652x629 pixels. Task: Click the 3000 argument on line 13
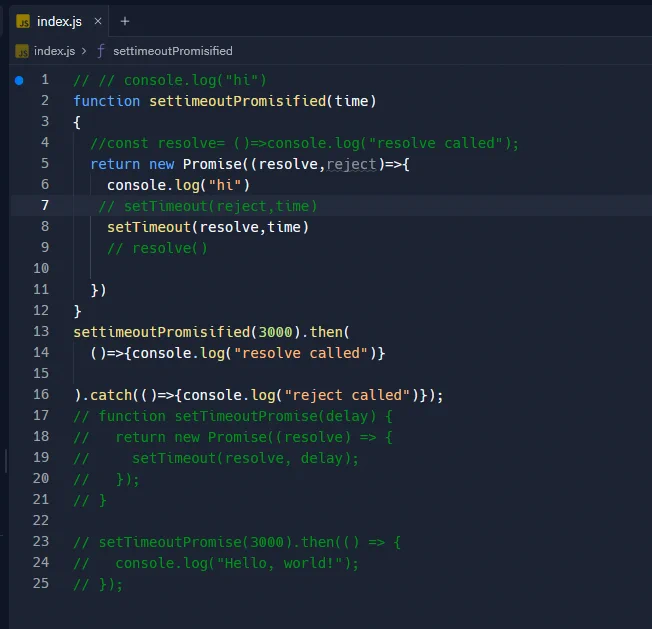coord(275,332)
